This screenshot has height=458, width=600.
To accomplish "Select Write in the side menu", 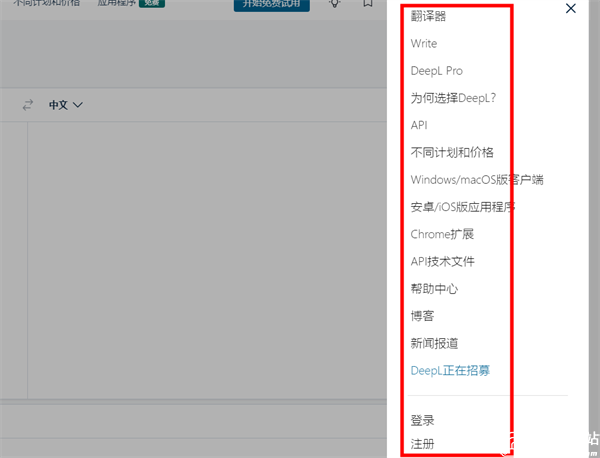I will (x=424, y=43).
